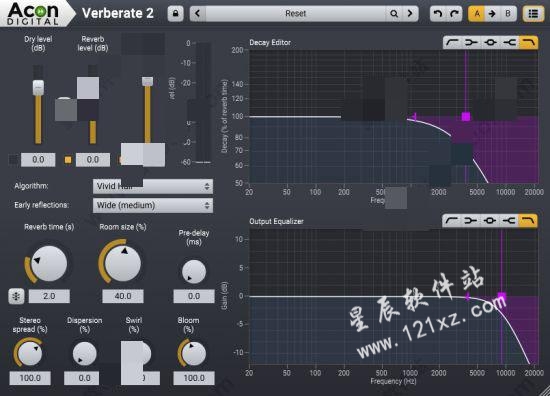The height and width of the screenshot is (396, 550).
Task: Click the Room size 40.0 value field
Action: 123,296
